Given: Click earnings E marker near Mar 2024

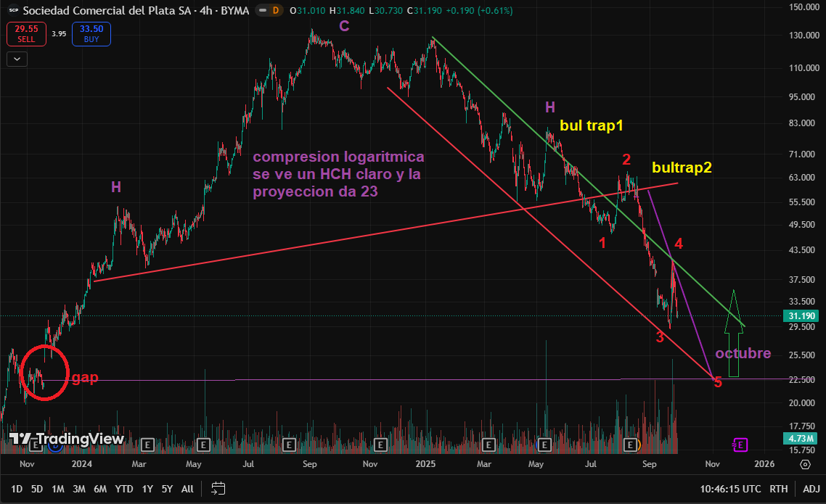Looking at the screenshot, I should click(147, 445).
